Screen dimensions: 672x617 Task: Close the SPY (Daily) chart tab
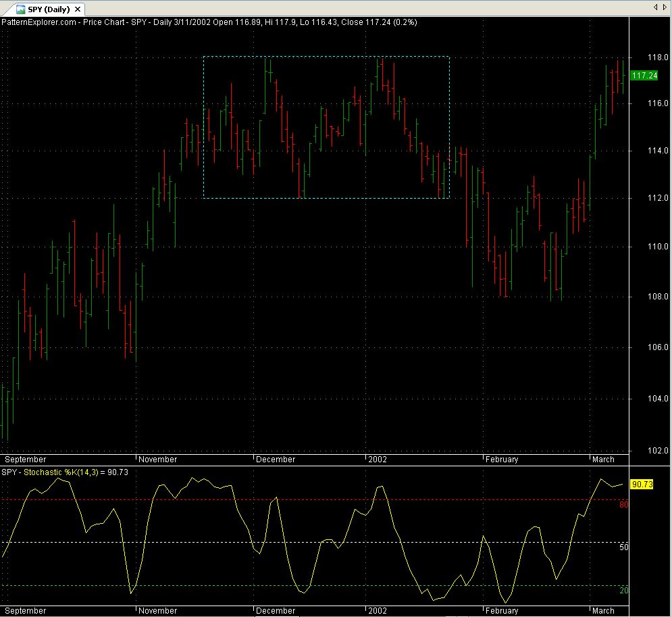tap(77, 9)
